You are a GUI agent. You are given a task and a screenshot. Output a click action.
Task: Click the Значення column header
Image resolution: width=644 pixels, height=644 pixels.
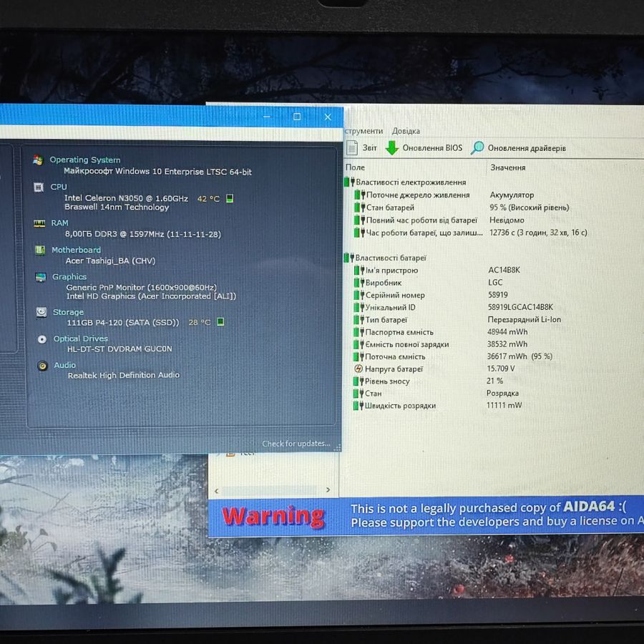click(x=508, y=167)
